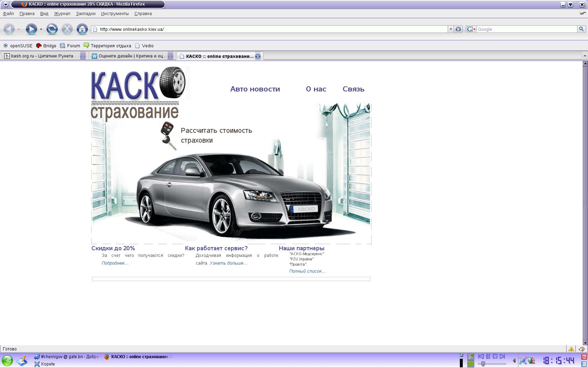Open the Журнал menu
The image size is (588, 368).
pos(62,14)
